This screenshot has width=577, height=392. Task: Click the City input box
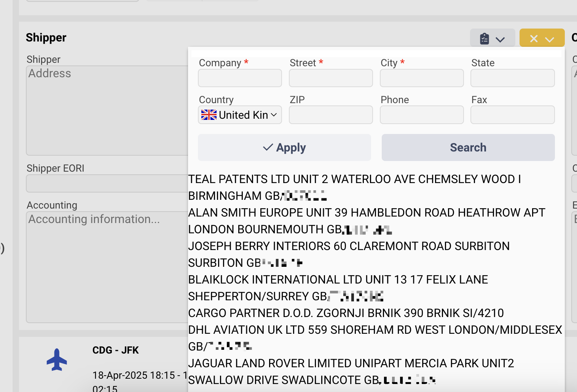point(421,78)
